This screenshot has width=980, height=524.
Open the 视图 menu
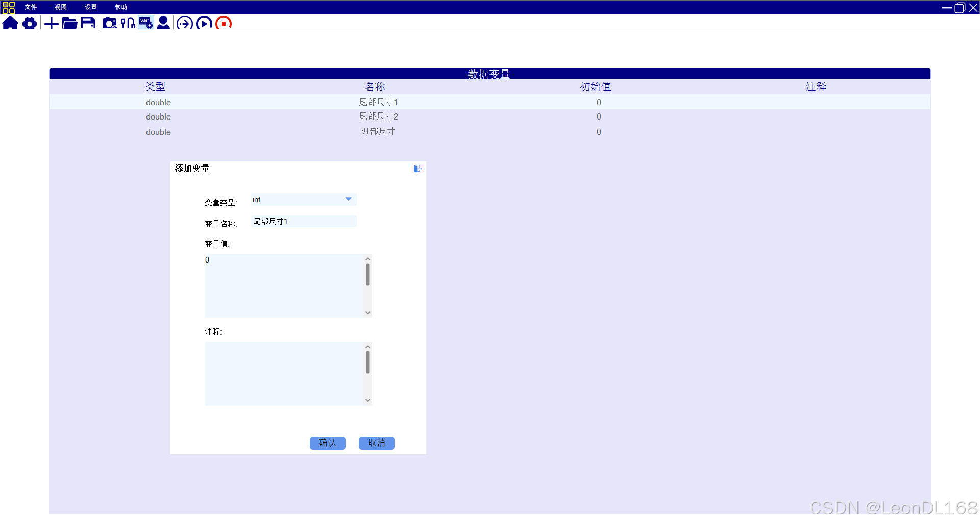(x=61, y=7)
